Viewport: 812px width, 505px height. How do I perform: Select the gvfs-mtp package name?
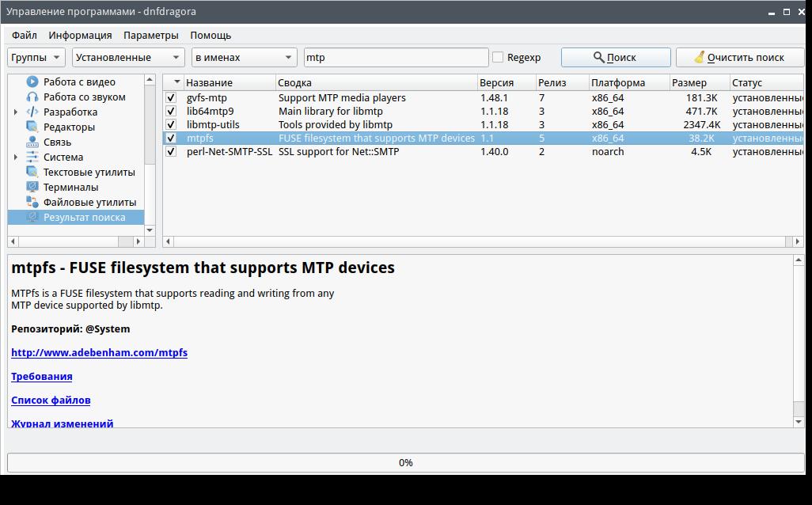coord(207,97)
